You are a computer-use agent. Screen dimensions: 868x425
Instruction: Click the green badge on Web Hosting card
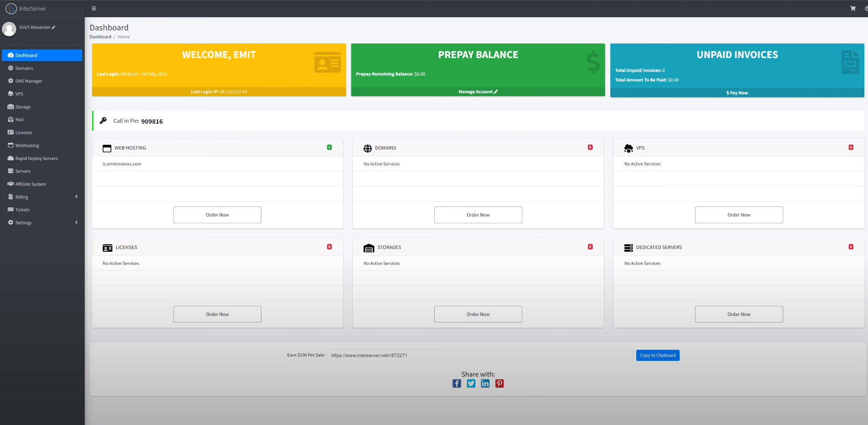[329, 147]
